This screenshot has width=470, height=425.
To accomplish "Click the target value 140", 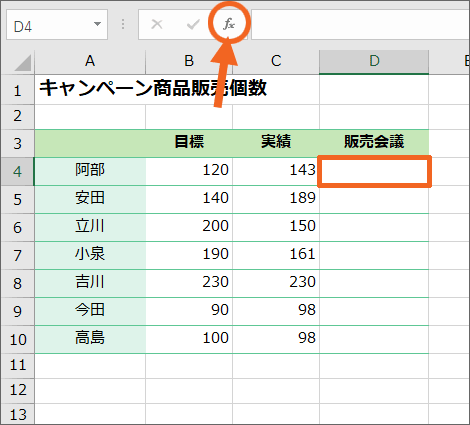I will click(x=189, y=199).
